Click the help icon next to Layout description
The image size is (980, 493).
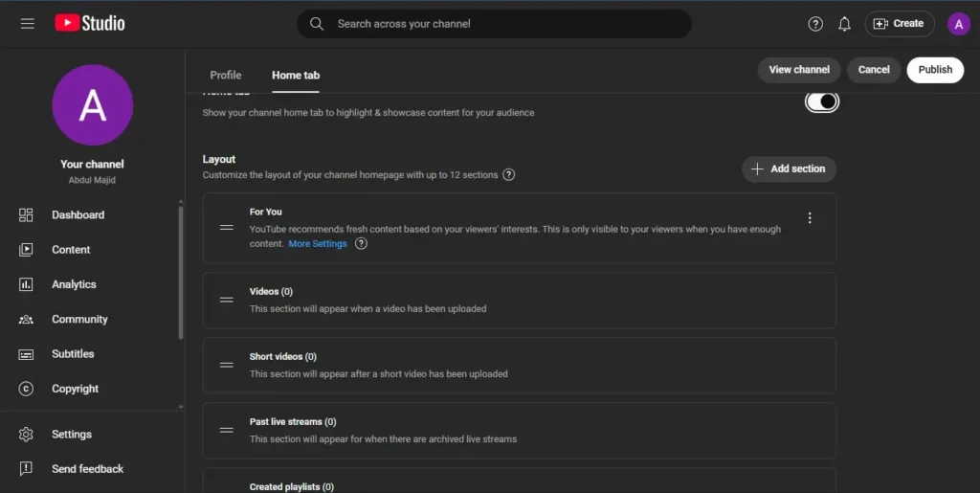pos(509,175)
